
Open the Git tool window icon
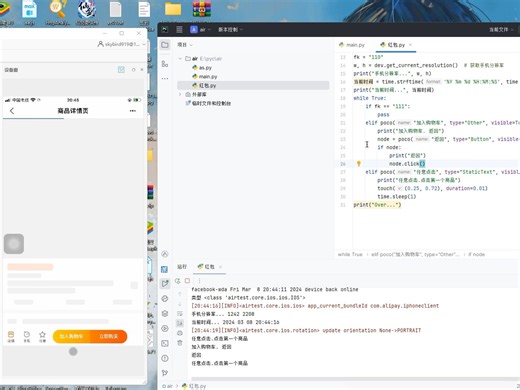click(165, 373)
